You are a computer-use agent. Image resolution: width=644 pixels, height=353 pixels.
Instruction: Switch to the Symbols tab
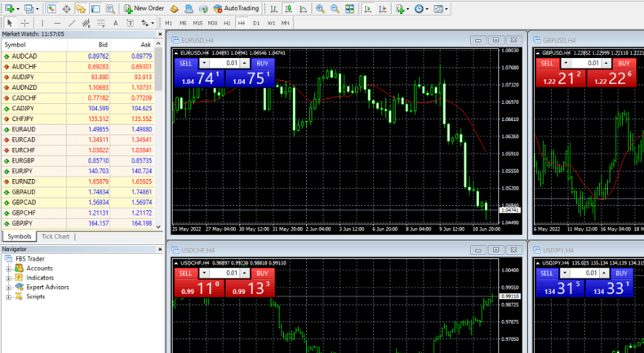click(20, 236)
